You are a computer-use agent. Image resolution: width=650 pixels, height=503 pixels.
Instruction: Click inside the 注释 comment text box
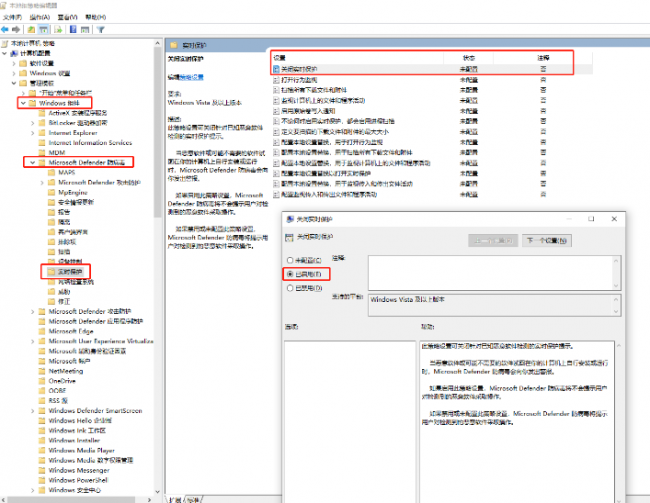pos(490,273)
